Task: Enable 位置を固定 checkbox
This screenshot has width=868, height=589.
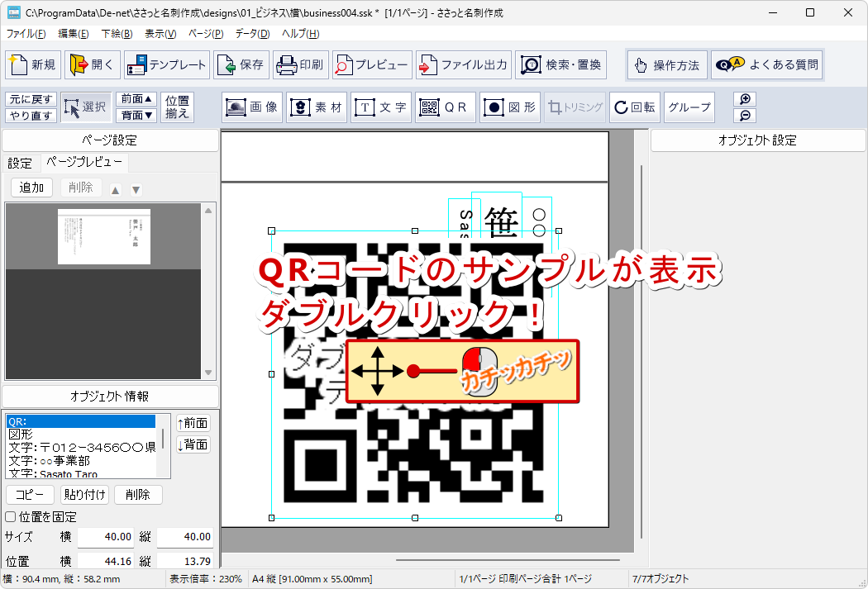Action: [x=11, y=516]
